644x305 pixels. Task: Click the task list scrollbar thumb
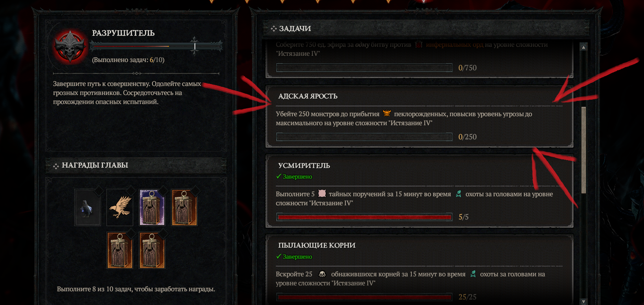click(583, 150)
